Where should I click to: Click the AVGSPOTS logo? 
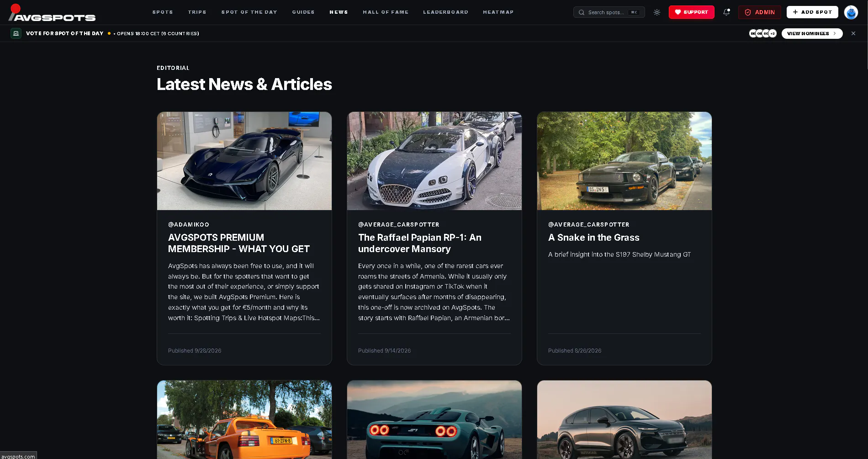(x=52, y=13)
